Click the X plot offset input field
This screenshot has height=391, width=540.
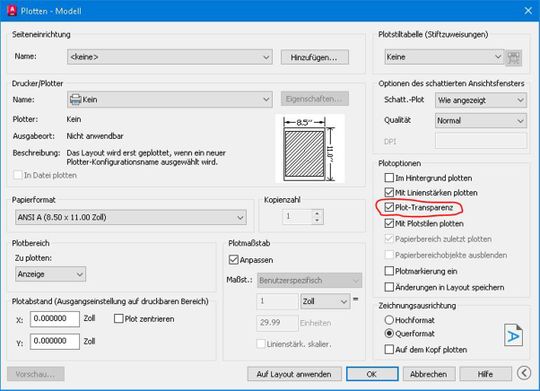pyautogui.click(x=55, y=319)
